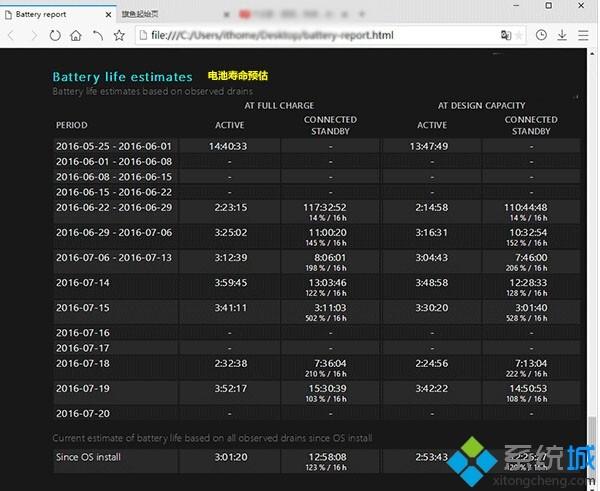Open the browser hamburger menu
600x491 pixels.
pos(585,35)
